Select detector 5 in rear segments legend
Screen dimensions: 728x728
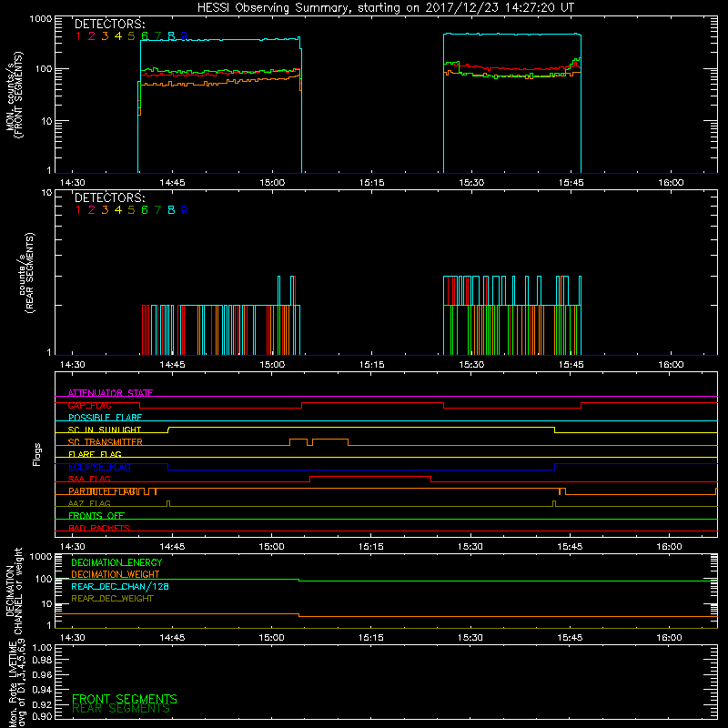coord(131,210)
